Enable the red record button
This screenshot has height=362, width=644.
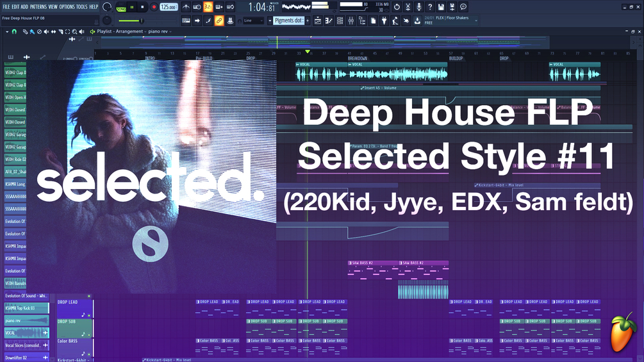coord(154,7)
